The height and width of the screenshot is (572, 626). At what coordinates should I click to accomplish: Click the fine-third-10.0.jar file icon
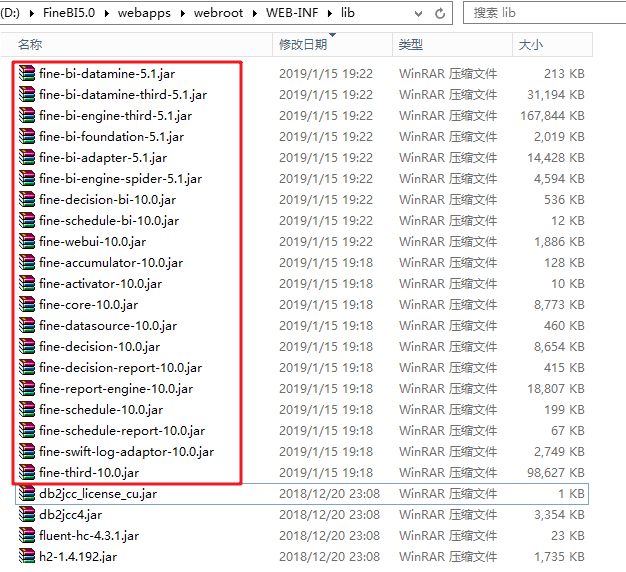click(27, 473)
